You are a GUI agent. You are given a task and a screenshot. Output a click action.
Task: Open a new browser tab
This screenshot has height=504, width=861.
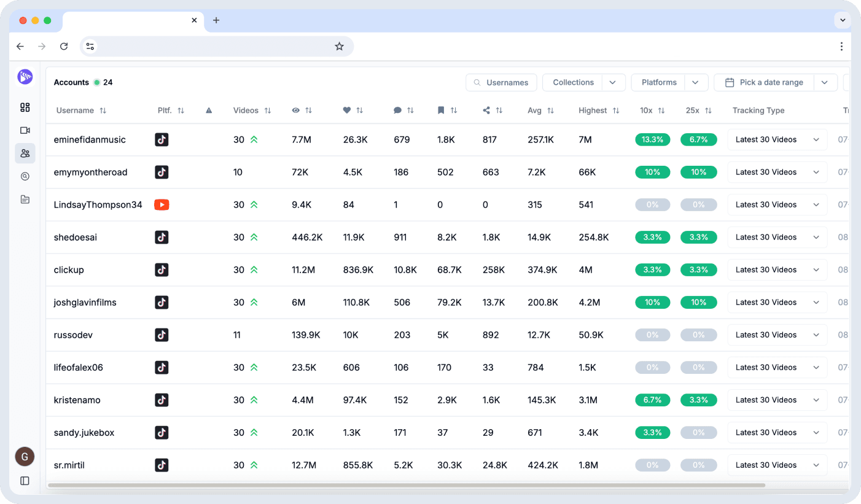click(x=216, y=20)
